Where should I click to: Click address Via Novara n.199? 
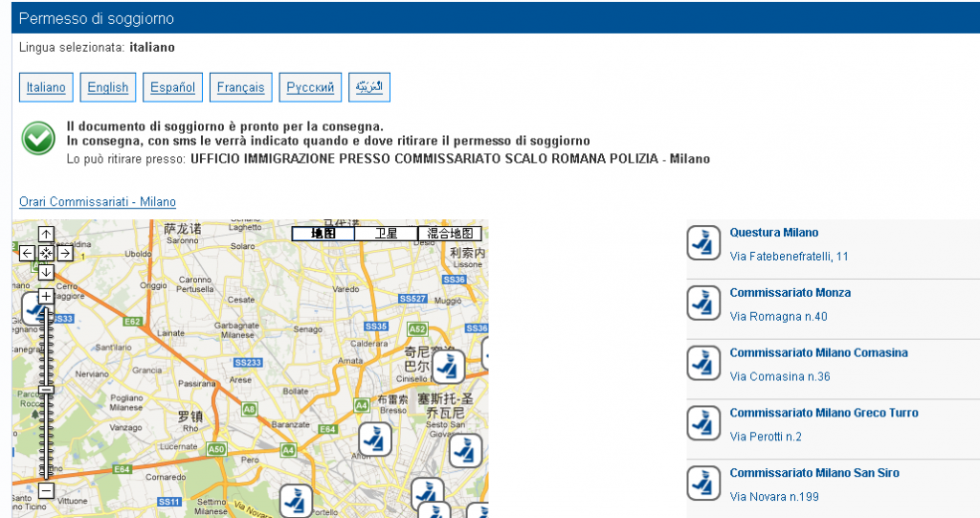(x=774, y=496)
